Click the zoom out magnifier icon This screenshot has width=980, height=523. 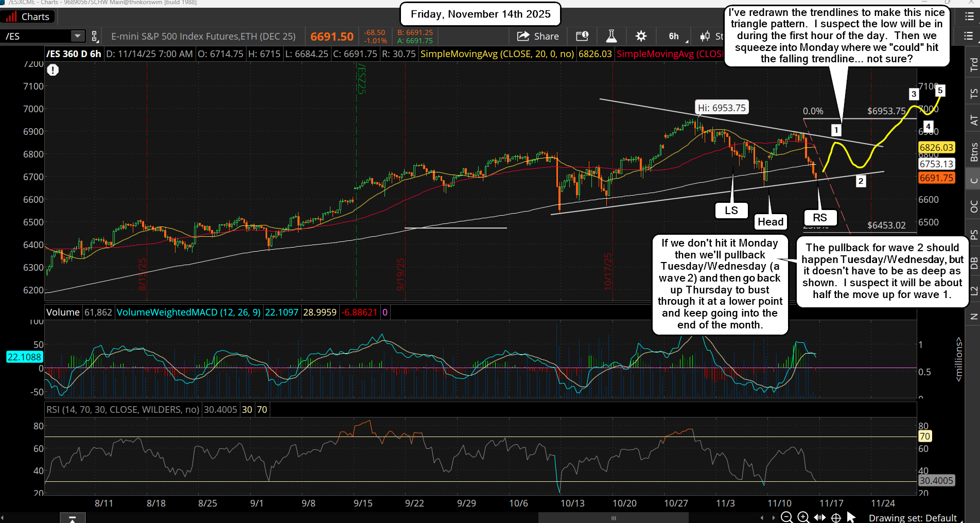[x=786, y=517]
